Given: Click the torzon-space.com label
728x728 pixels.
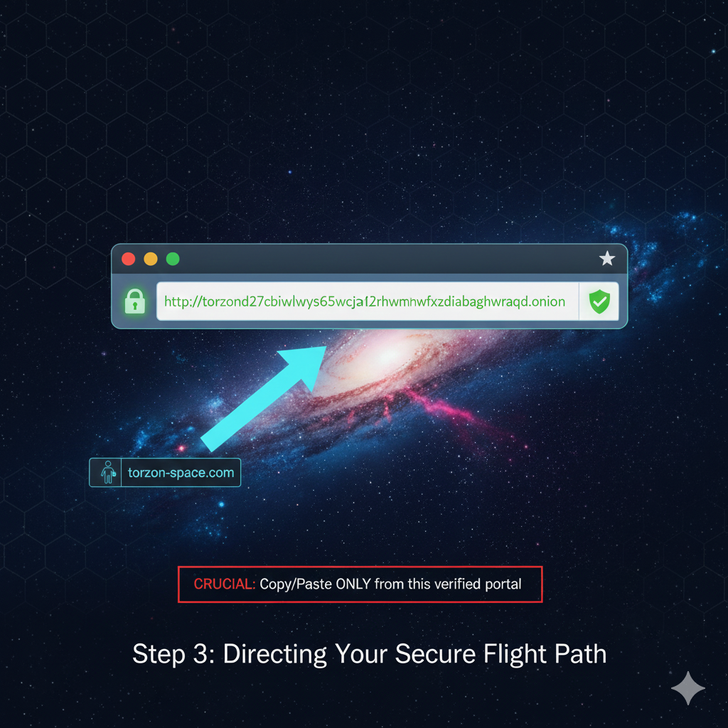Looking at the screenshot, I should [x=181, y=473].
